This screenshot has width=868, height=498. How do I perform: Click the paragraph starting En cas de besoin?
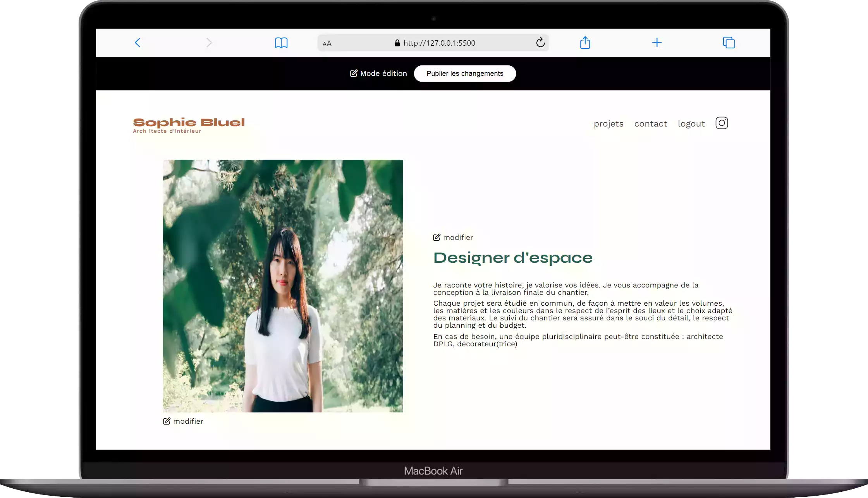click(x=578, y=340)
